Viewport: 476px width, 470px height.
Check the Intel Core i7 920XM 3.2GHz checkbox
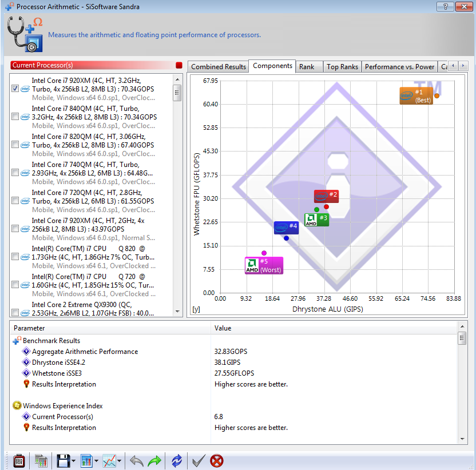click(x=15, y=89)
